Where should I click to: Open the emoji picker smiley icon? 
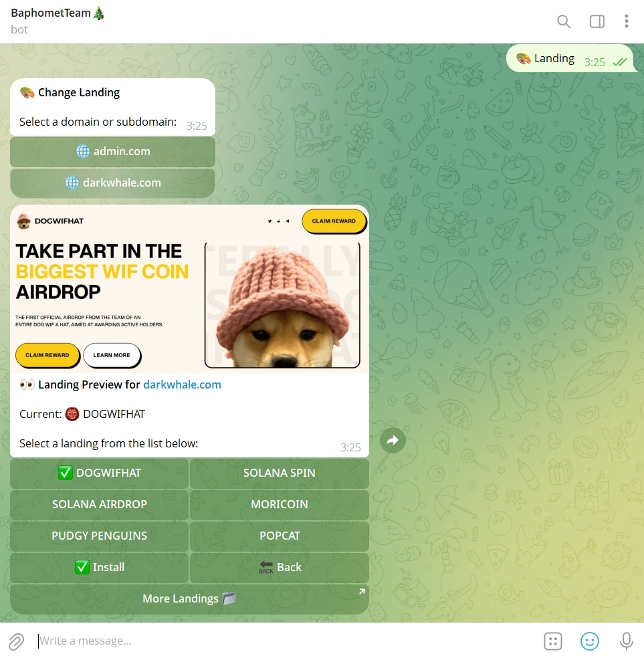tap(589, 641)
